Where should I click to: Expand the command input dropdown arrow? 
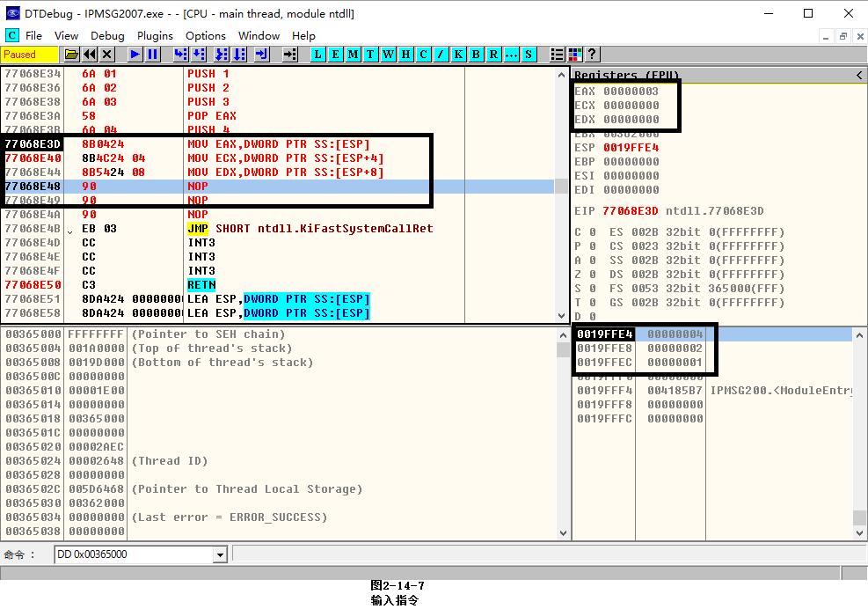220,554
